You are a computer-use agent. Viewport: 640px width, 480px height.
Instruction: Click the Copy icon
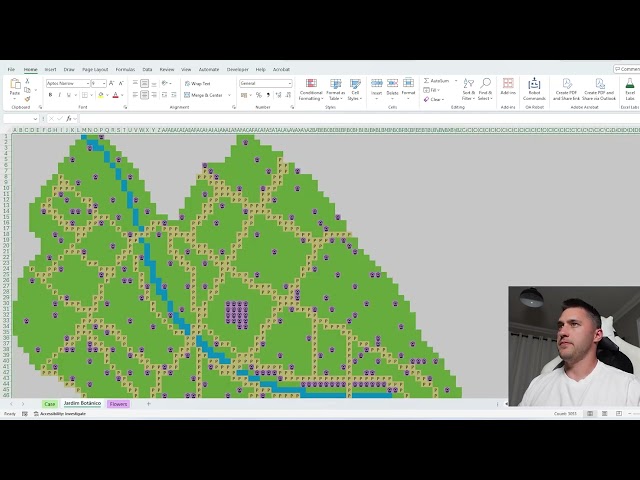(x=27, y=90)
